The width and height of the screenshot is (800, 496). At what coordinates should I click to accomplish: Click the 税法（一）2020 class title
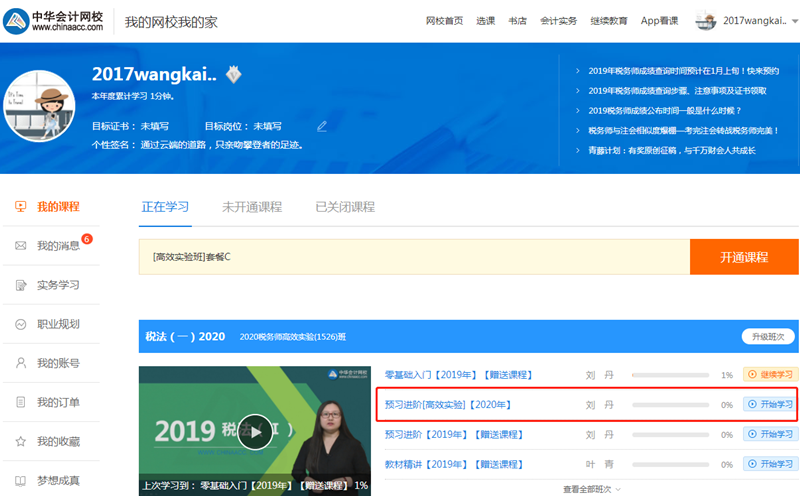click(185, 337)
